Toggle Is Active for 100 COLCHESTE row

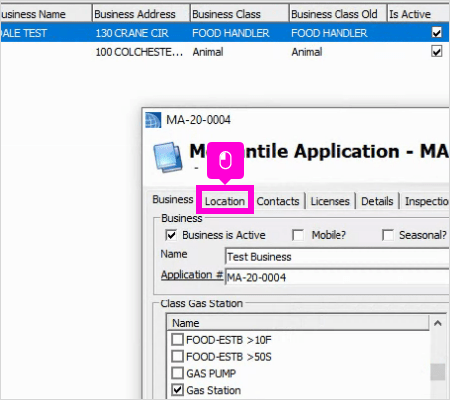(437, 52)
